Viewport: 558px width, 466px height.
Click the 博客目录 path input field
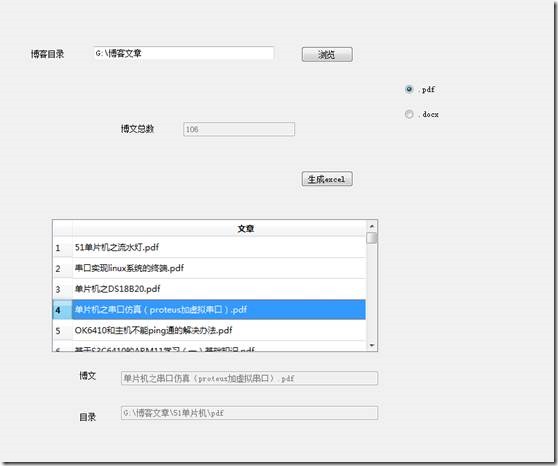tap(184, 53)
